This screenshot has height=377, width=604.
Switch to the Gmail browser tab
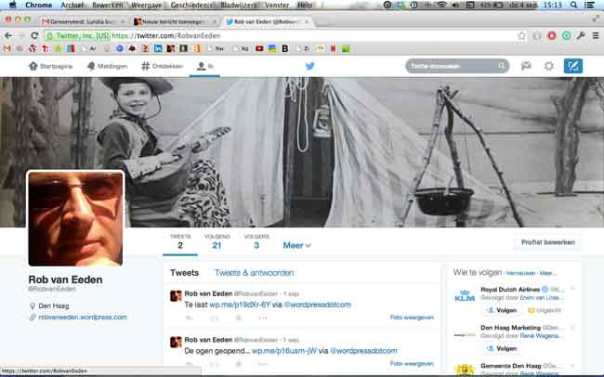click(x=82, y=22)
